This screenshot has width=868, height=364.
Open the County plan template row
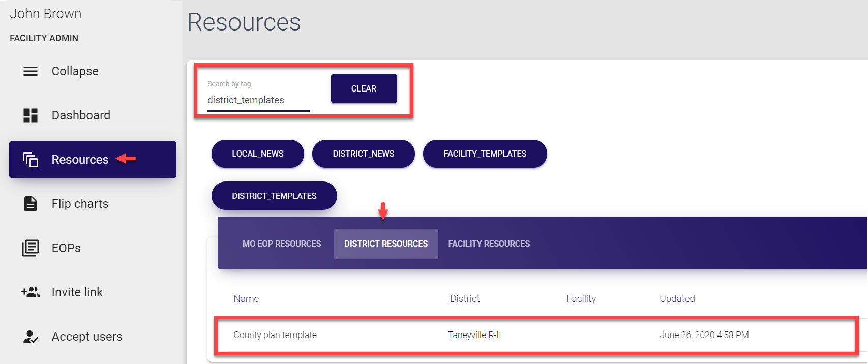[x=275, y=335]
